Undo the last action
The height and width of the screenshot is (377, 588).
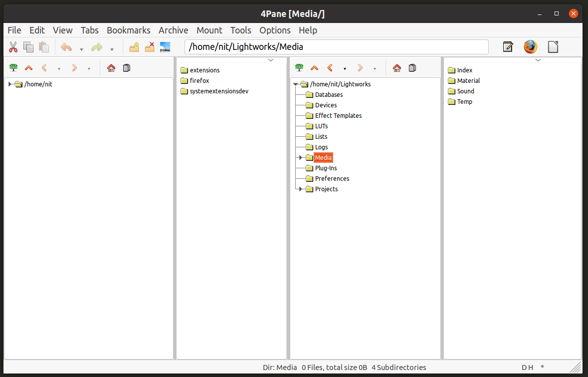click(65, 47)
